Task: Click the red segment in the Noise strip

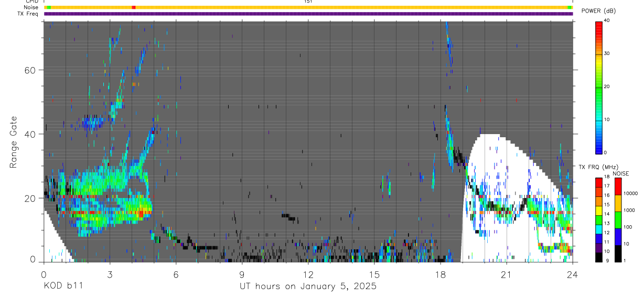Action: click(x=134, y=7)
